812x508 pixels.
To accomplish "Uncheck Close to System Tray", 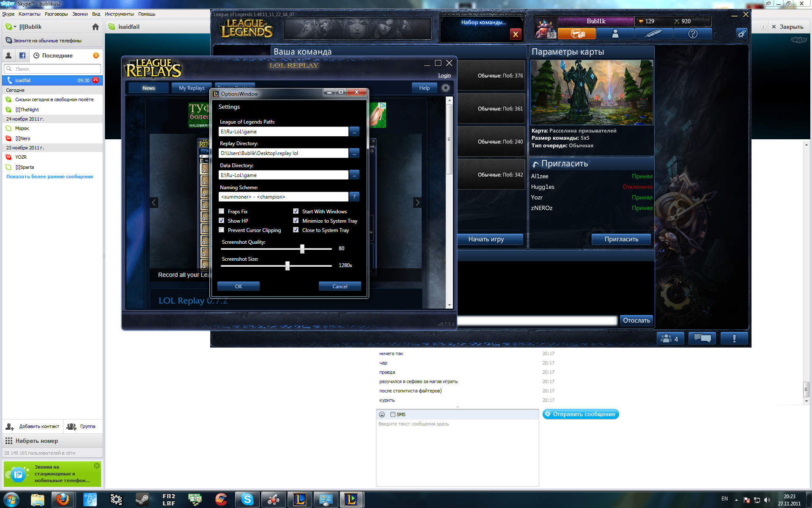I will point(296,230).
